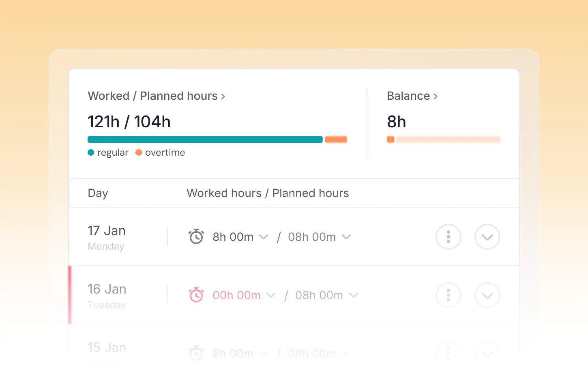Click the teal regular legend dot

click(x=91, y=152)
